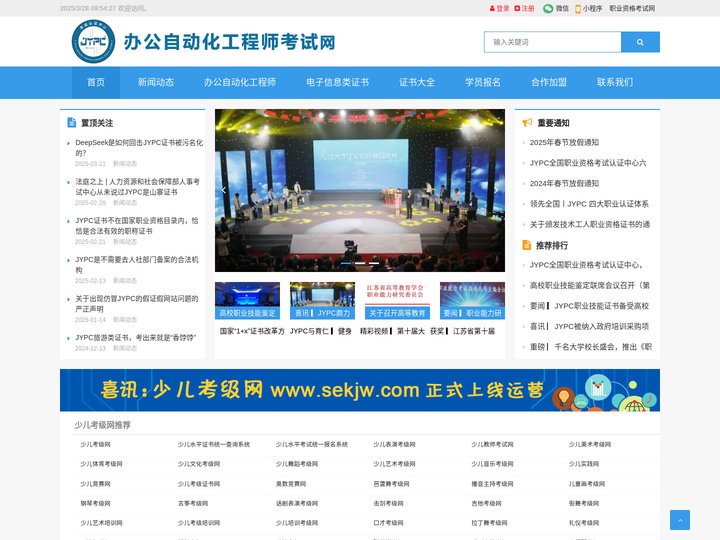
Task: Show previous carousel slide arrow
Action: click(224, 190)
